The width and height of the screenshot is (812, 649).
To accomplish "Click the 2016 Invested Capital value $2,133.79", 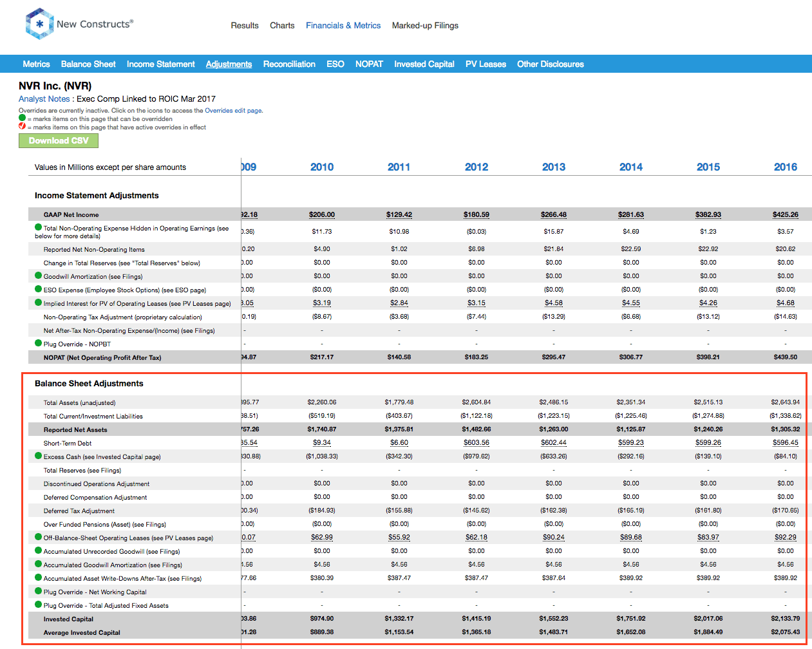I will click(786, 619).
